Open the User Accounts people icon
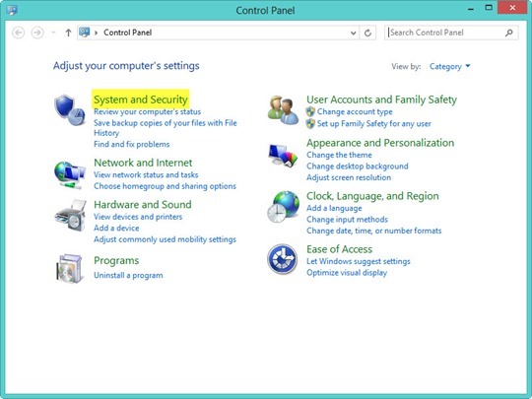 point(283,110)
